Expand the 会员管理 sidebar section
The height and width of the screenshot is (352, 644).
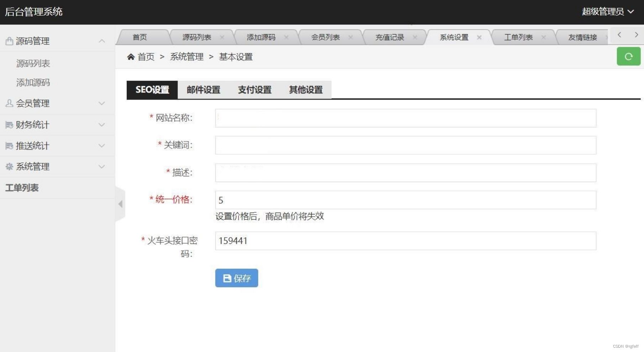(102, 103)
